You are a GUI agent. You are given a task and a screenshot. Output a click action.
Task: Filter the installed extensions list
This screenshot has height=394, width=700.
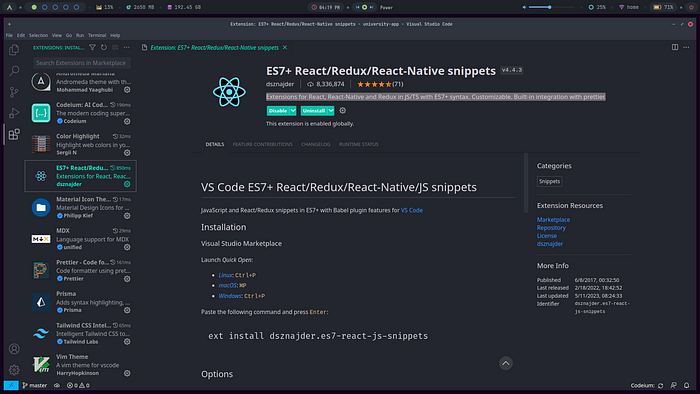pyautogui.click(x=92, y=47)
